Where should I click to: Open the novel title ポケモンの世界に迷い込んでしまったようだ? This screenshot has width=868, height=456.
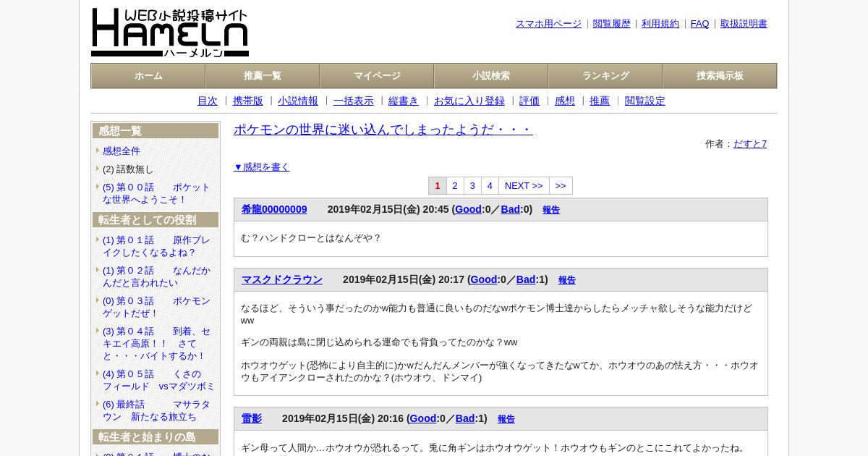(x=383, y=130)
